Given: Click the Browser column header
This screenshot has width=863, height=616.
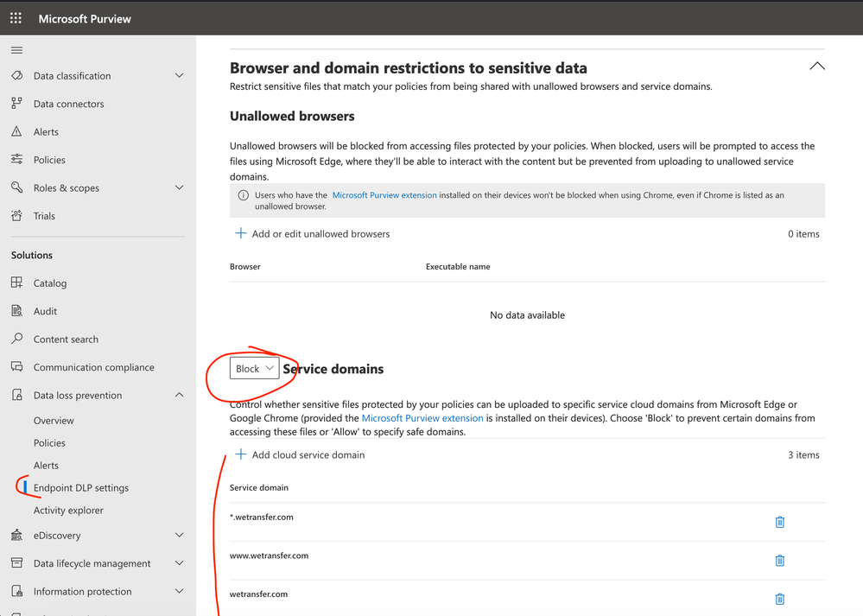Looking at the screenshot, I should 245,266.
